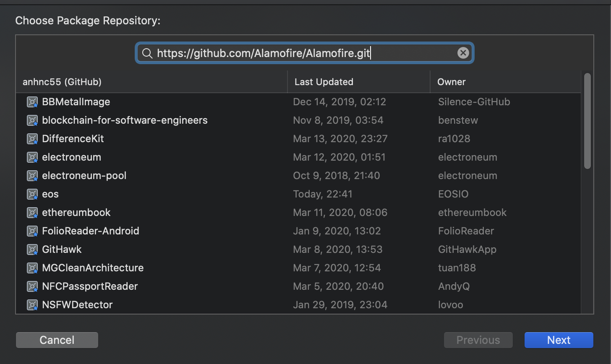
Task: Select the FolioReader-Android repository
Action: point(91,231)
